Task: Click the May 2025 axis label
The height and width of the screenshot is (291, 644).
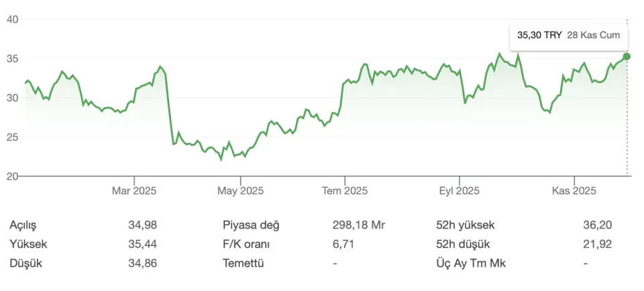Action: point(241,191)
